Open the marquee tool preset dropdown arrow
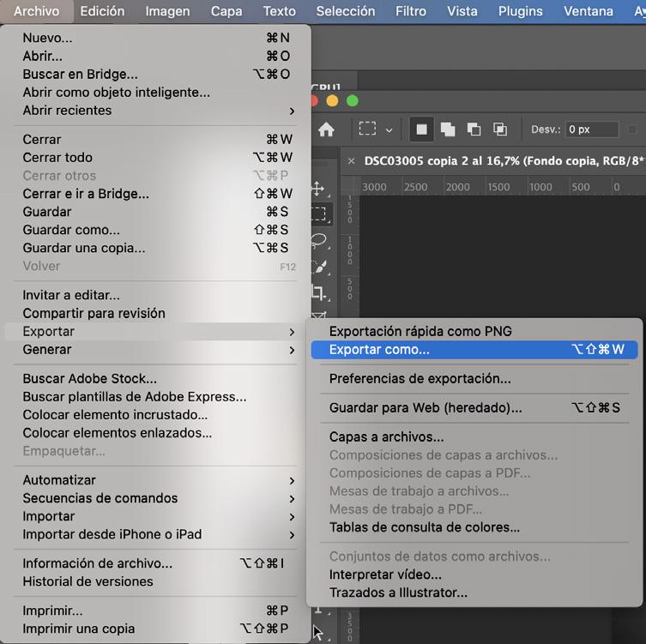Viewport: 646px width, 644px height. click(x=389, y=130)
